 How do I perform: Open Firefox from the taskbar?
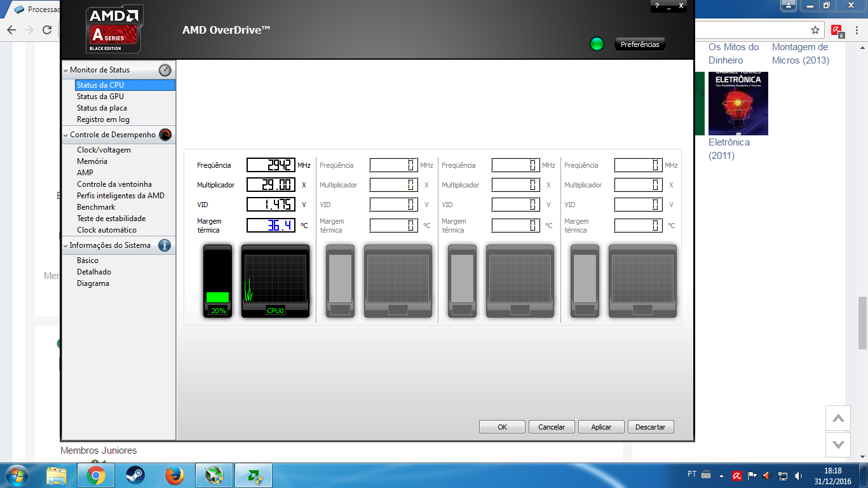click(174, 475)
